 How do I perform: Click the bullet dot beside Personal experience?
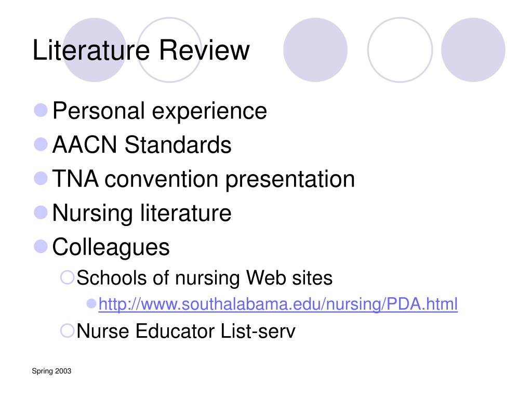41,110
